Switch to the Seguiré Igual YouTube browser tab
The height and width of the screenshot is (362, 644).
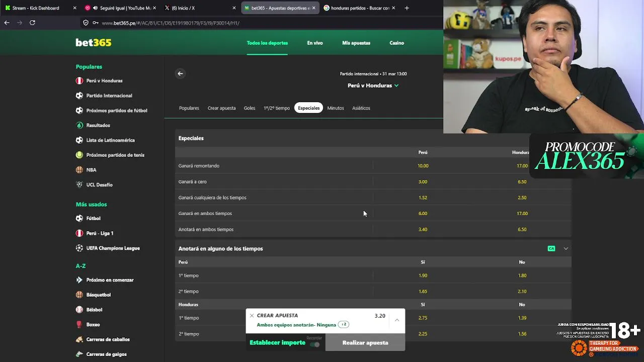pos(120,8)
